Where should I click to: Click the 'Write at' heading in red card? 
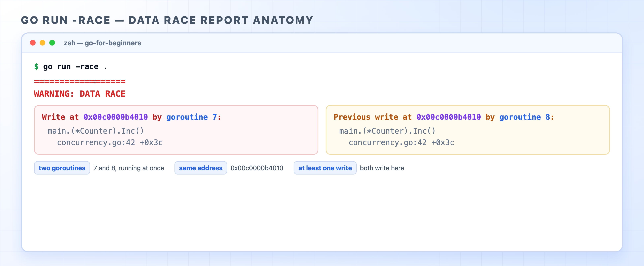(60, 117)
